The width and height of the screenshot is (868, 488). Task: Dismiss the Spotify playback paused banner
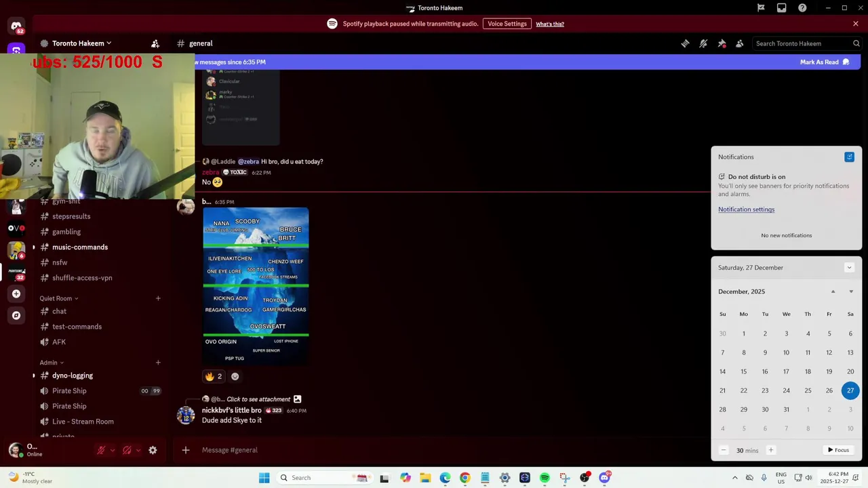pyautogui.click(x=856, y=24)
